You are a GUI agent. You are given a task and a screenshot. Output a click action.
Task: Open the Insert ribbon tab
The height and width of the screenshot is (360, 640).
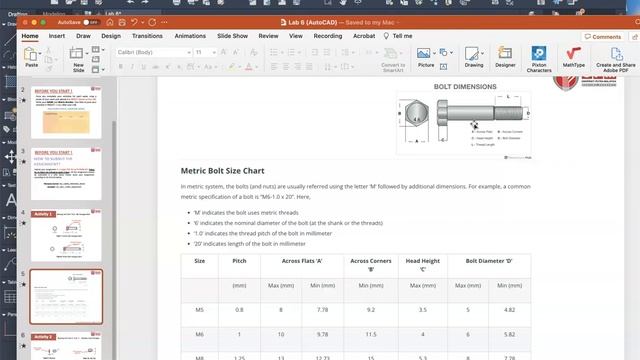coord(57,36)
